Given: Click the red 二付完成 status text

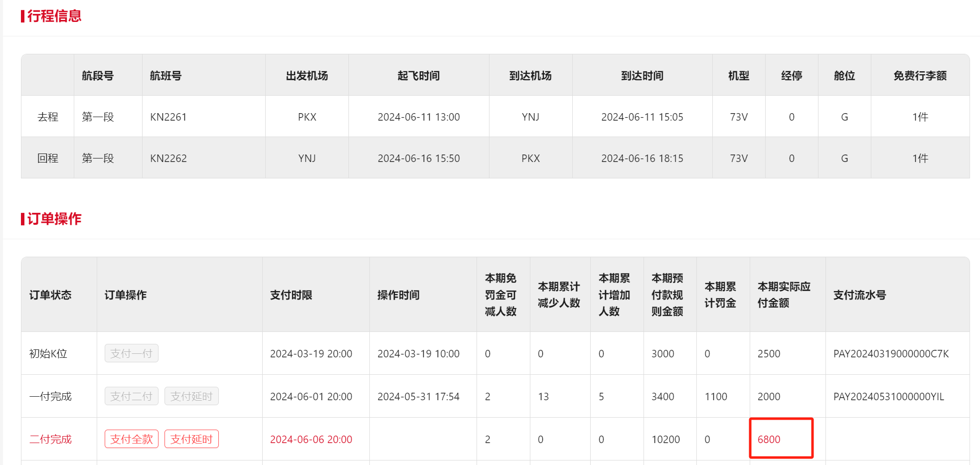Looking at the screenshot, I should [x=50, y=440].
